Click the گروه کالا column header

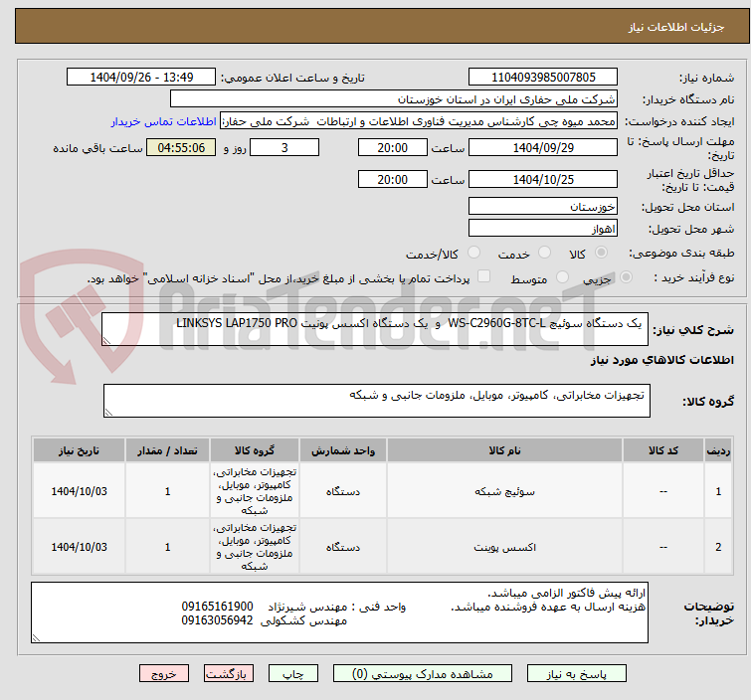pyautogui.click(x=255, y=450)
